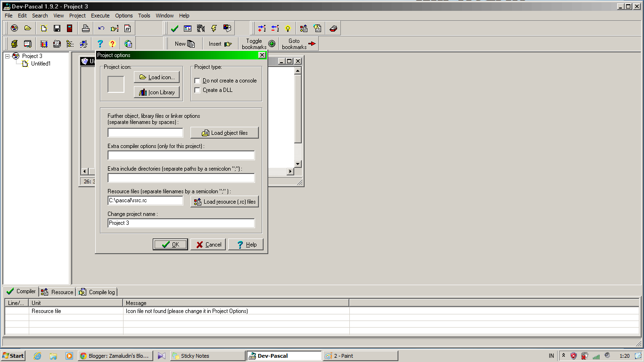Screen dimensions: 644x362
Task: Click the remove unit from project icon
Action: (x=275, y=28)
